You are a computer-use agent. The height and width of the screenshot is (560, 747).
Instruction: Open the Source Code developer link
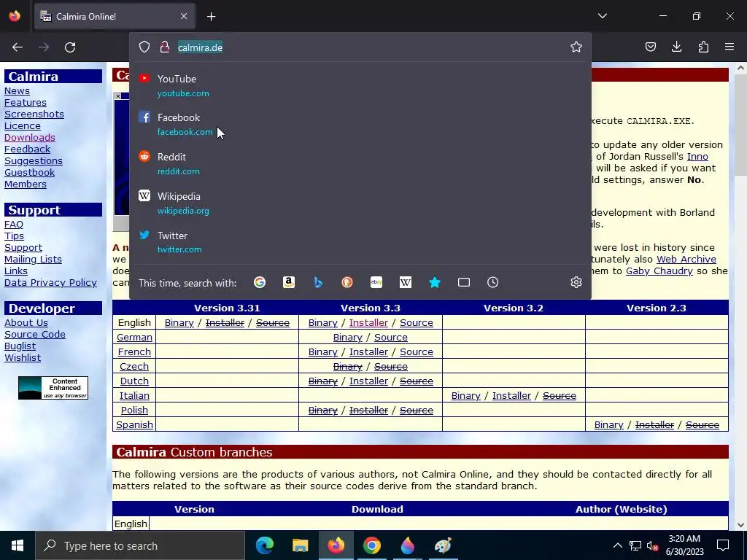35,334
